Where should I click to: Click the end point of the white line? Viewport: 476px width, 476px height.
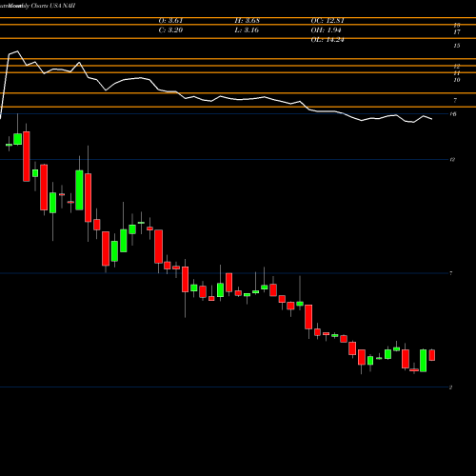coord(432,119)
